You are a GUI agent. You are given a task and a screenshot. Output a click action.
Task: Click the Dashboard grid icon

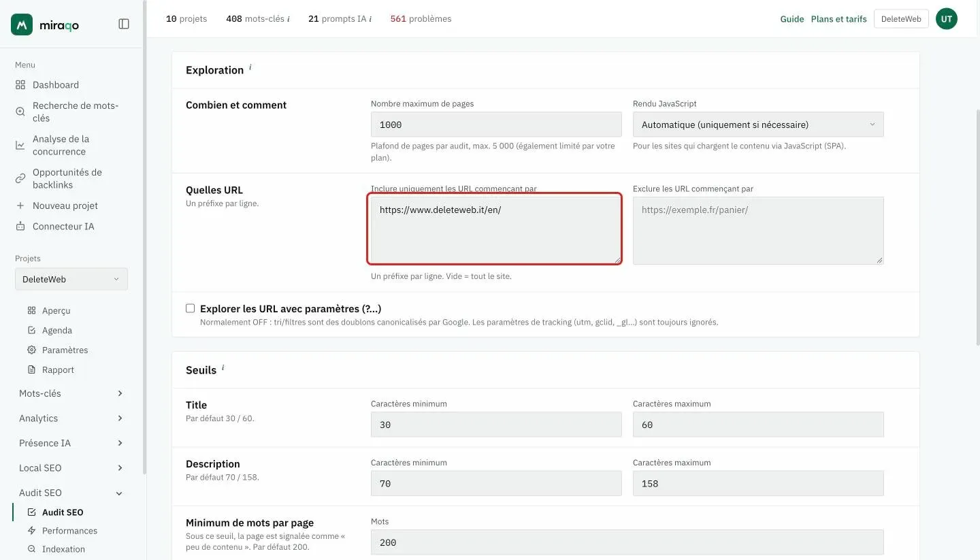tap(20, 85)
